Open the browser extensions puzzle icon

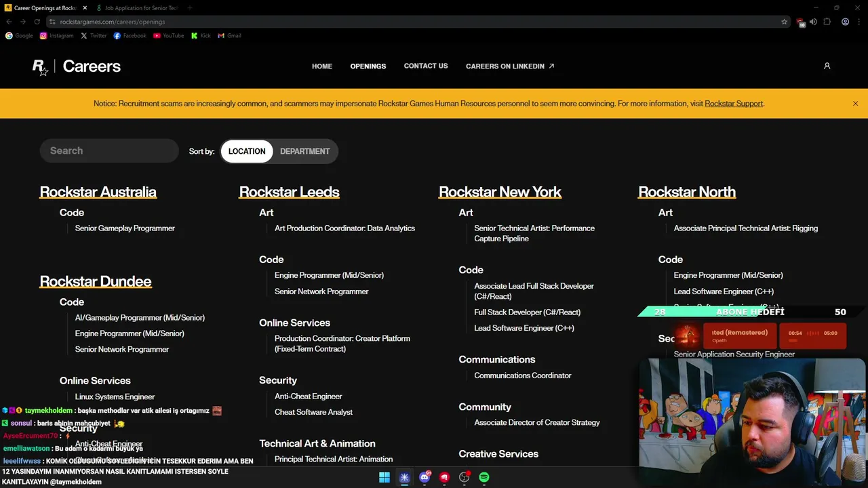click(827, 22)
